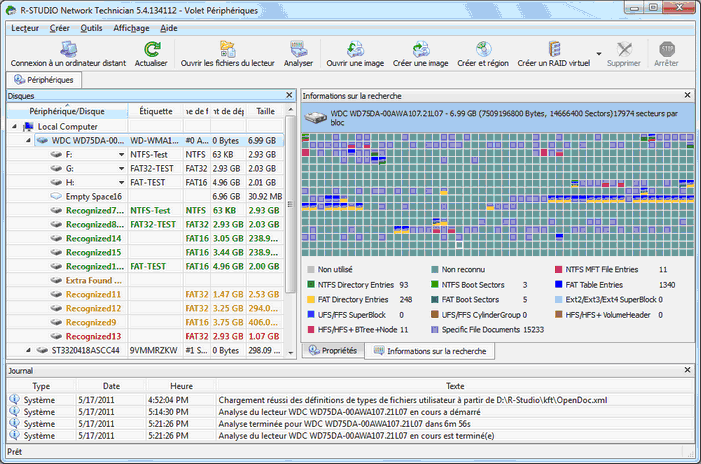
Task: Click Connexion à un ordinateur distant icon
Action: 68,50
